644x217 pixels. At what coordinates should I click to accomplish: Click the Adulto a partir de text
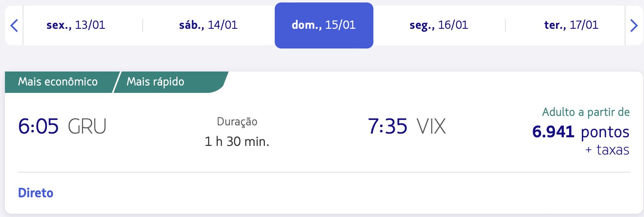(x=586, y=112)
